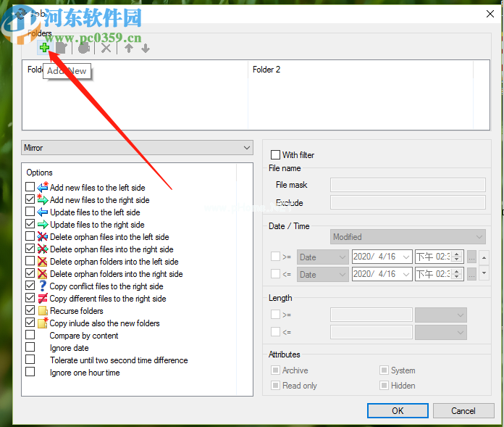The image size is (504, 427).
Task: Click the File mask input field
Action: 408,186
